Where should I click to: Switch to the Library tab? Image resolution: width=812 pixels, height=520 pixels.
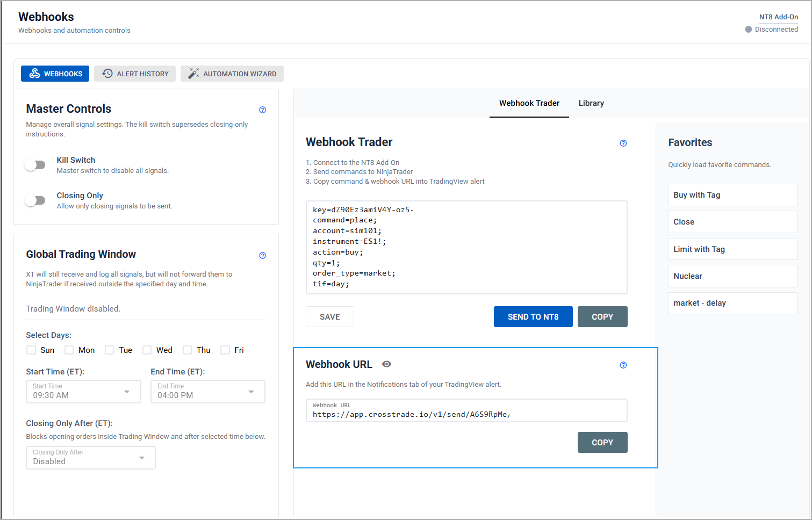point(591,103)
